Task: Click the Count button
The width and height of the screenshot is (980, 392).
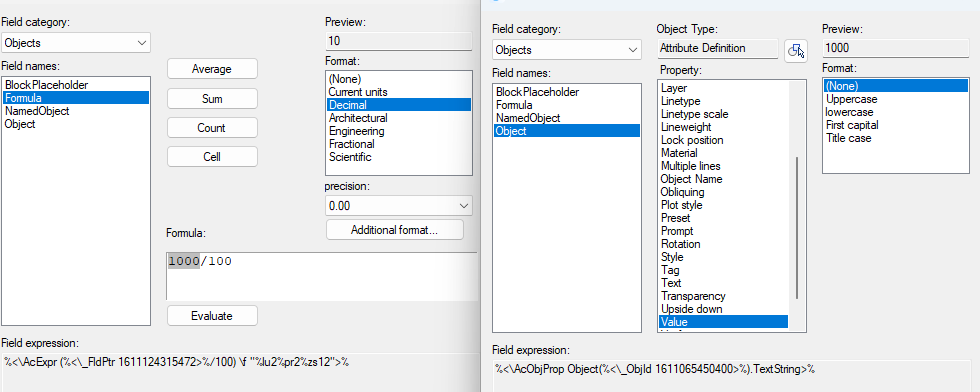Action: pyautogui.click(x=212, y=128)
